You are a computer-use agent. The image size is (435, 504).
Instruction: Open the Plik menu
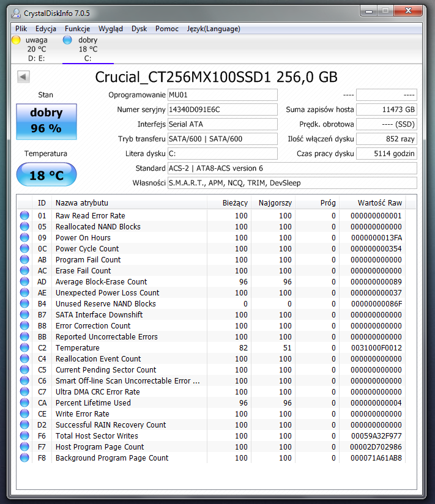click(21, 29)
